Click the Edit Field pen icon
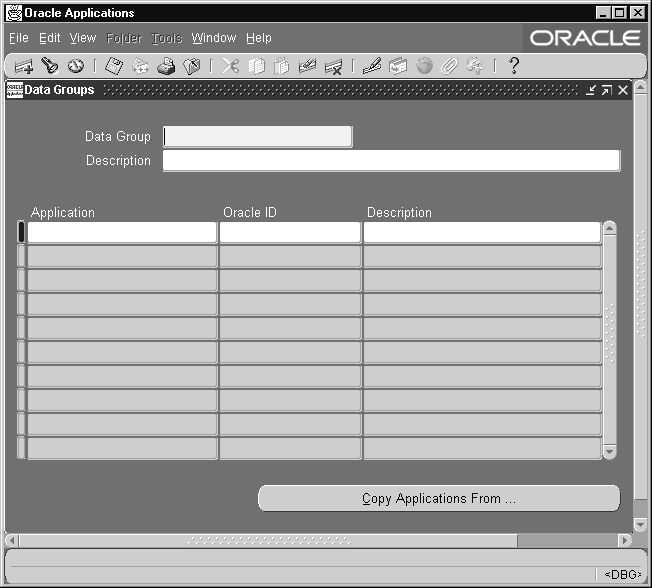Screen dimensions: 652x588 tap(372, 66)
